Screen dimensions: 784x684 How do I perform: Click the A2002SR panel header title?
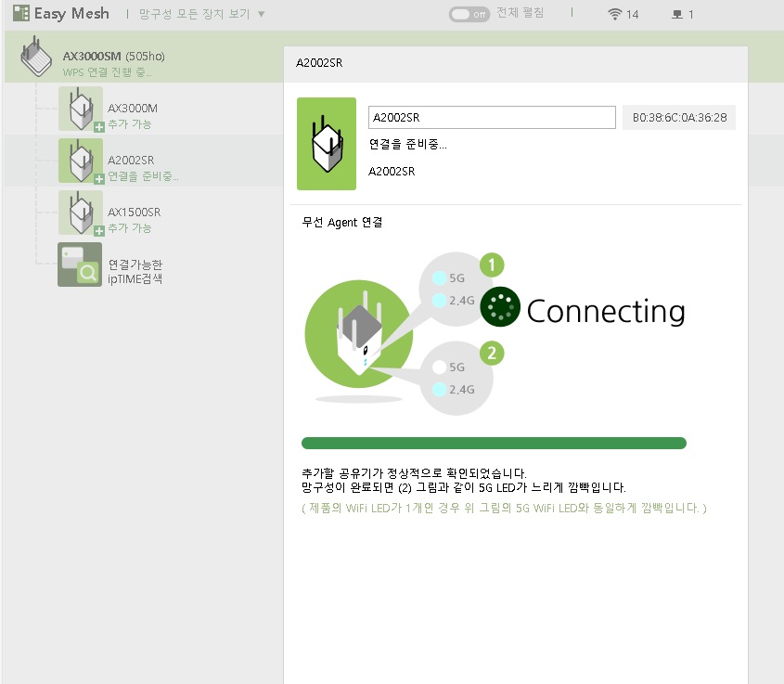point(319,63)
